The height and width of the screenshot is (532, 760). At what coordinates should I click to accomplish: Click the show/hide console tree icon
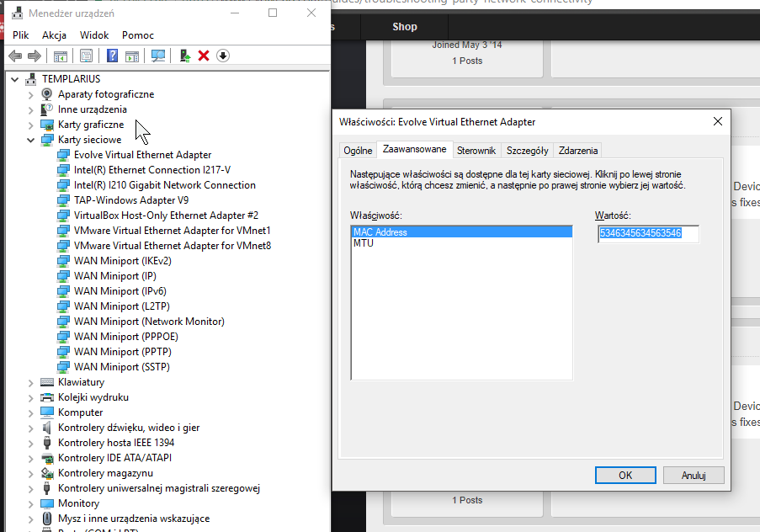tap(61, 56)
